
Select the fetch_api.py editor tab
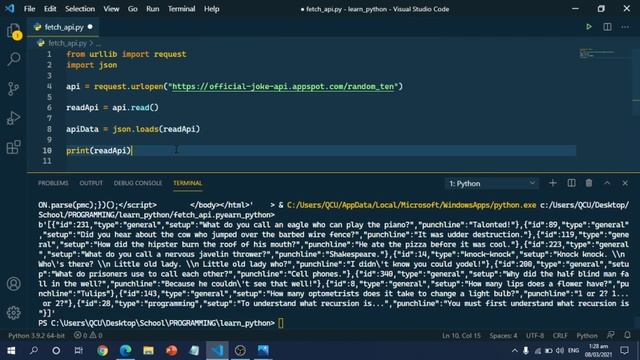tap(63, 27)
